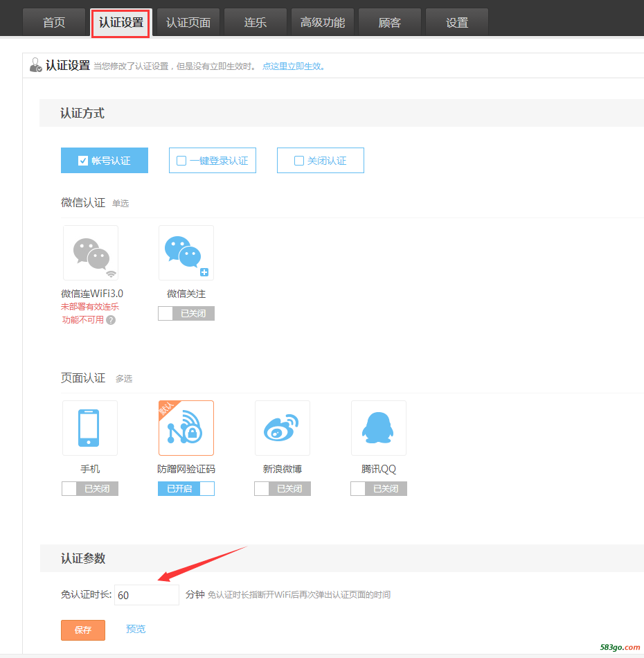The image size is (644, 658).
Task: Open the 认证页面 tab
Action: tap(188, 23)
